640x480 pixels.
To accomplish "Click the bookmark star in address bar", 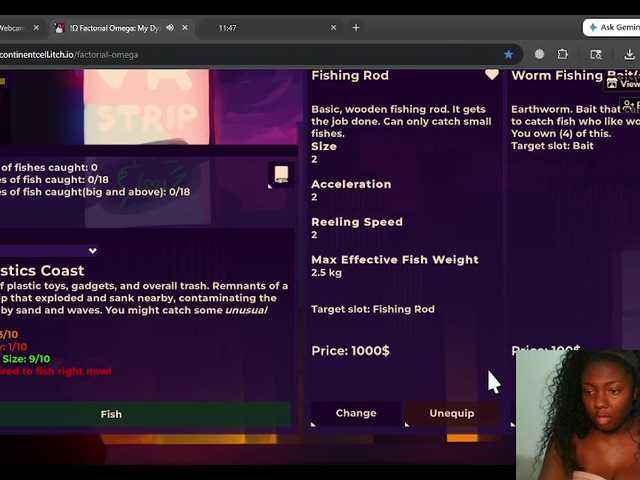I will pyautogui.click(x=508, y=54).
